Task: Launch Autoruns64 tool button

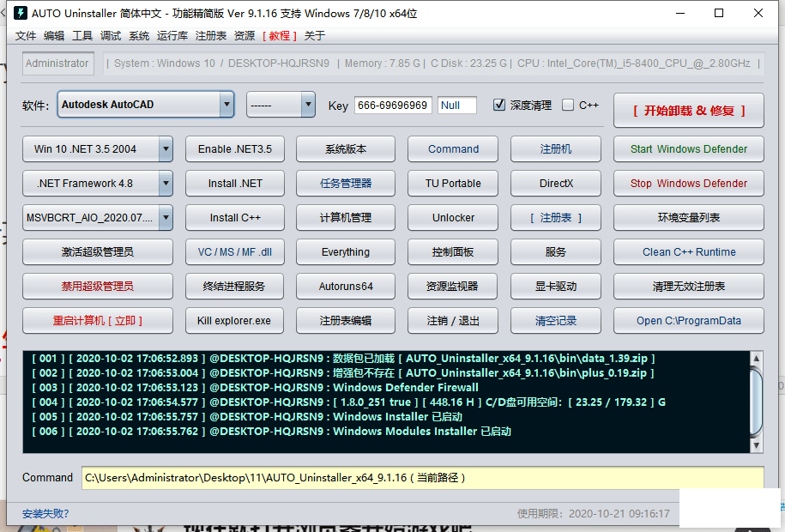Action: (x=346, y=286)
